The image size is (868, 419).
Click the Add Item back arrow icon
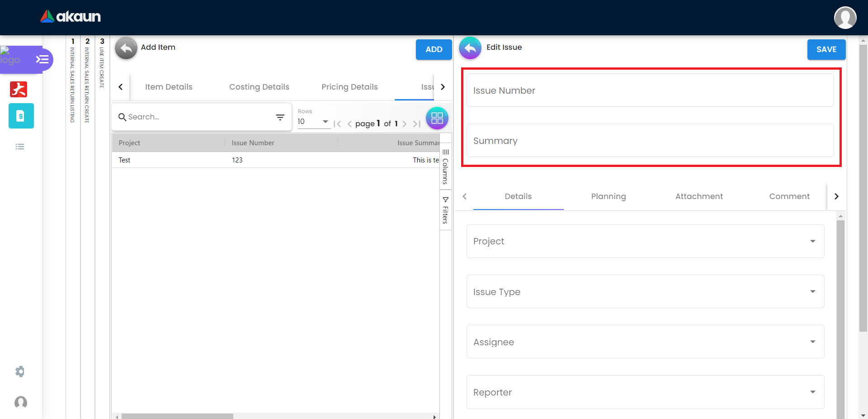click(126, 48)
